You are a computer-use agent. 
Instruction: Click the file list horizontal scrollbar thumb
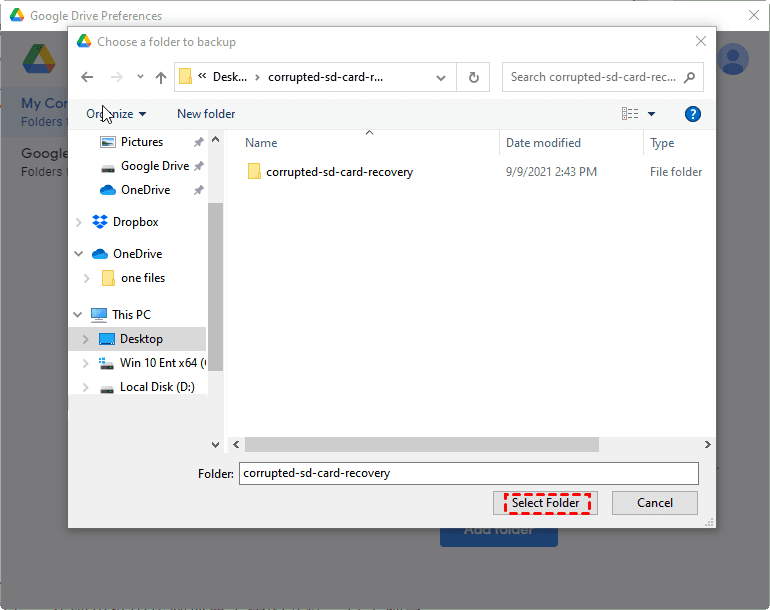[x=422, y=444]
